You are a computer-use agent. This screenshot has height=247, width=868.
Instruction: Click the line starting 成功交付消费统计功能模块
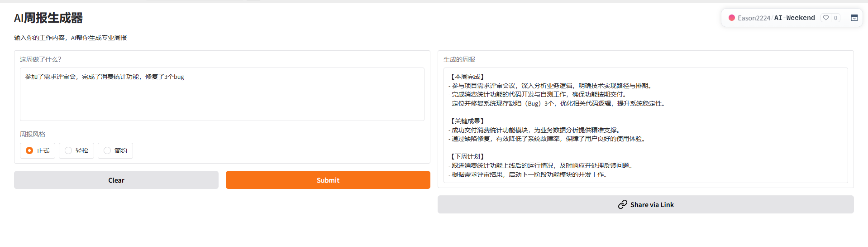click(536, 130)
